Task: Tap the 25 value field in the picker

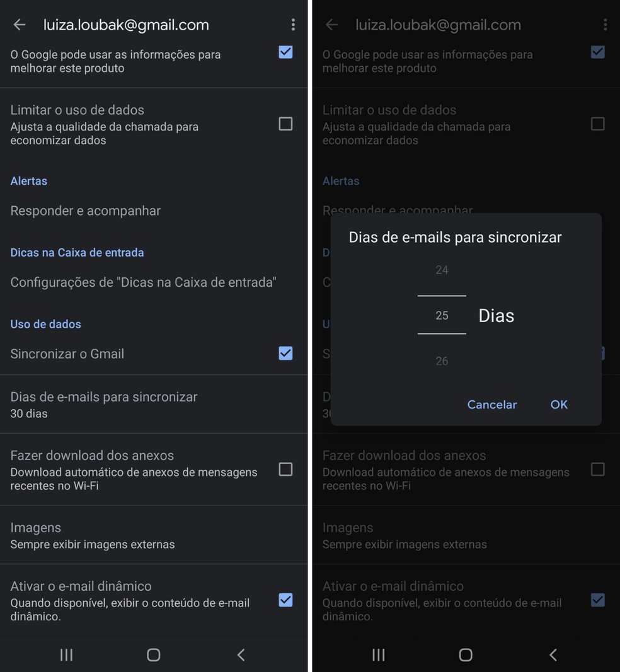Action: click(442, 315)
